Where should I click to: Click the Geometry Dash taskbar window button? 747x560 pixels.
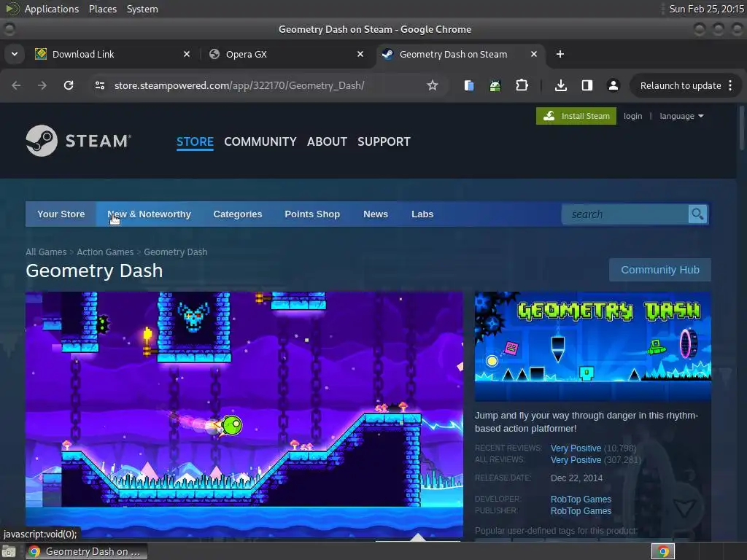coord(86,551)
